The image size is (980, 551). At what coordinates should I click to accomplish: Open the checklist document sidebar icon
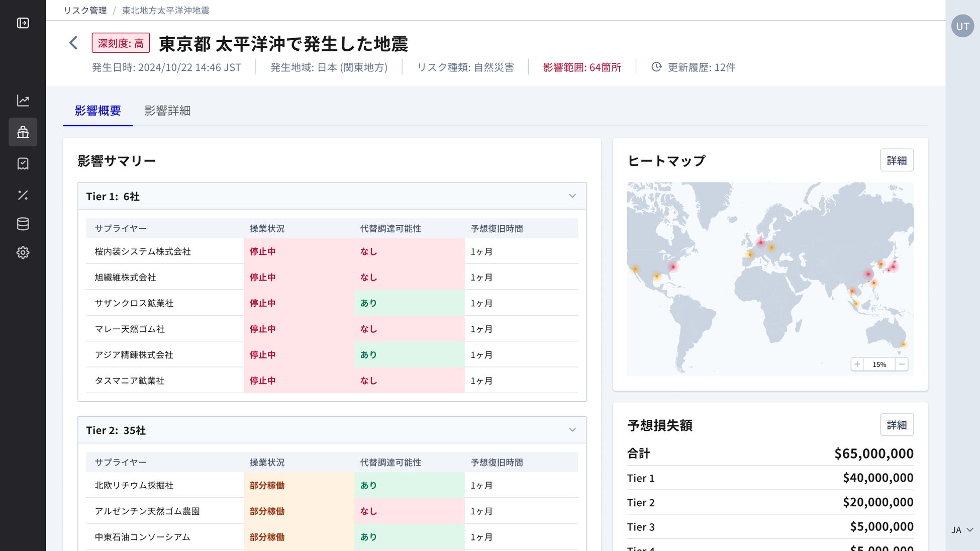pos(23,163)
